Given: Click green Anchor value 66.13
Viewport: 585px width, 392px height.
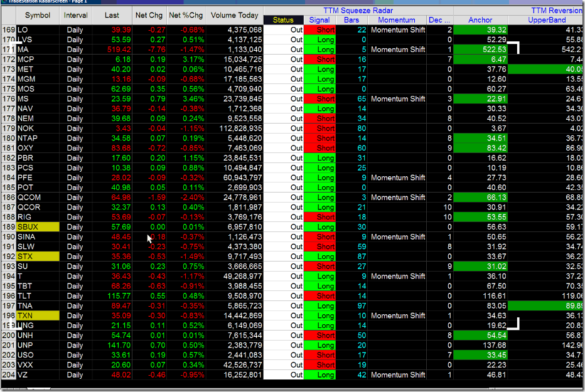Looking at the screenshot, I should coord(481,198).
